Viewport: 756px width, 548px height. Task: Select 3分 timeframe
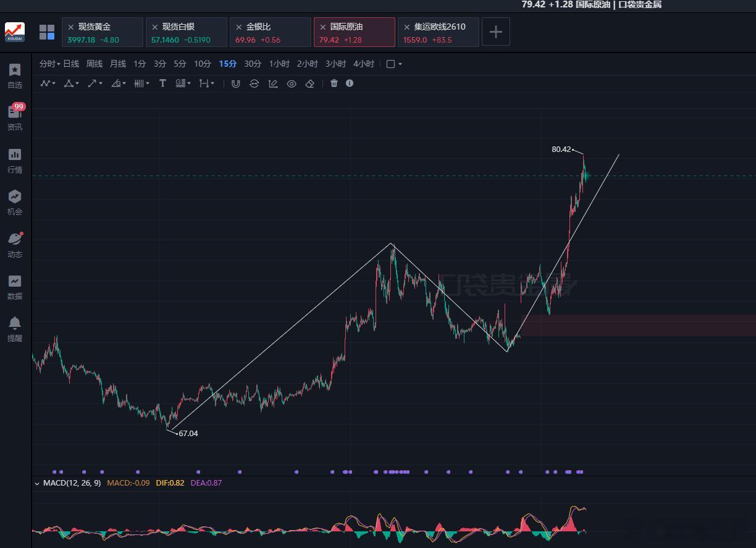(x=160, y=64)
